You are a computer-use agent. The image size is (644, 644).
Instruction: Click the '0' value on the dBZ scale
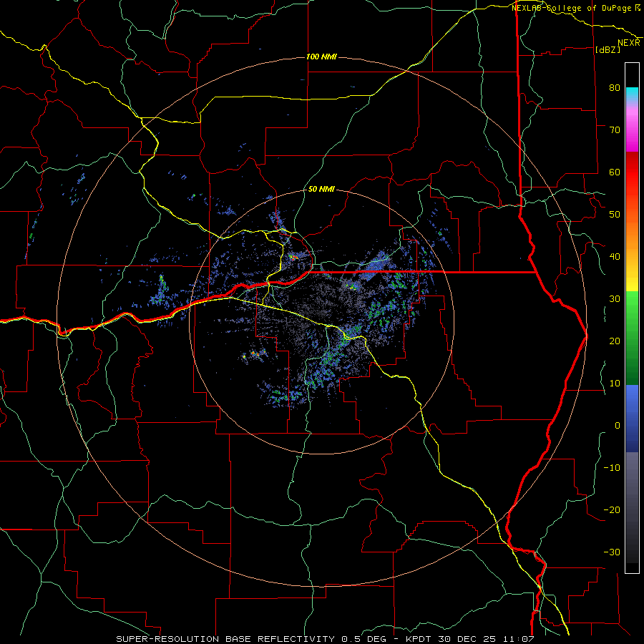tap(618, 426)
